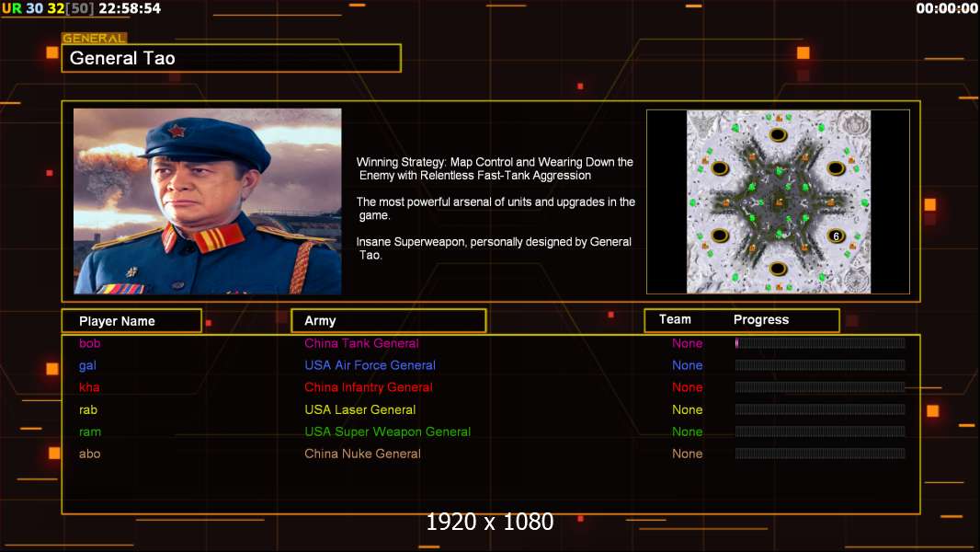Click the Player Name column header
This screenshot has width=980, height=552.
click(x=131, y=321)
